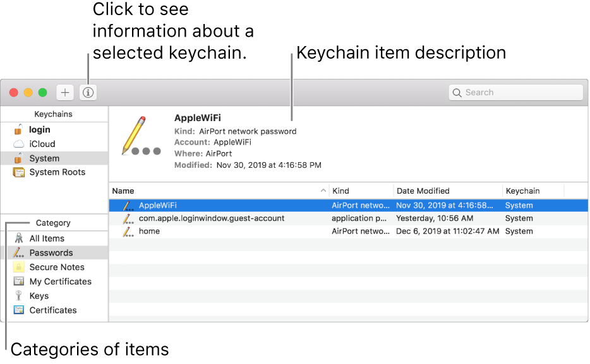
Task: Select the login keychain icon
Action: pyautogui.click(x=17, y=129)
